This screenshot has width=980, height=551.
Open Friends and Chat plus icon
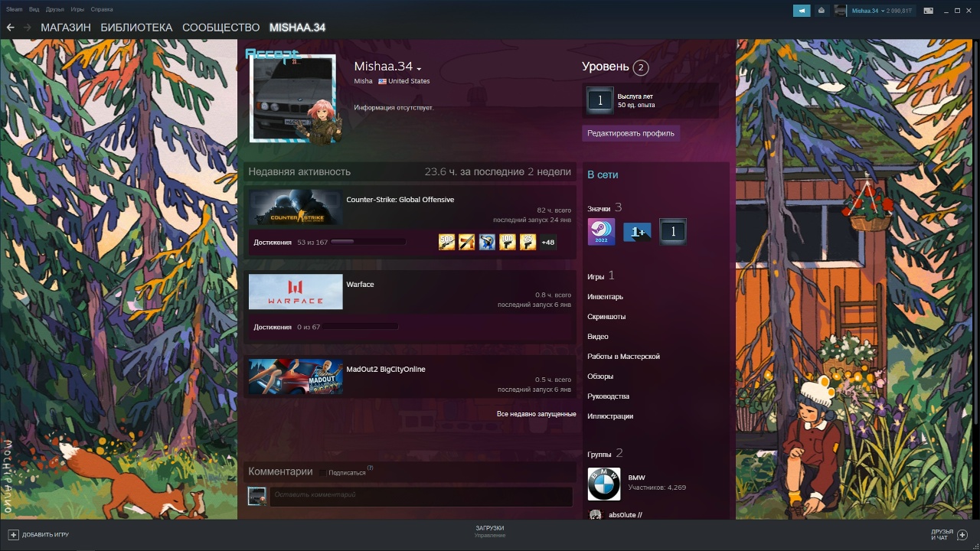(962, 534)
